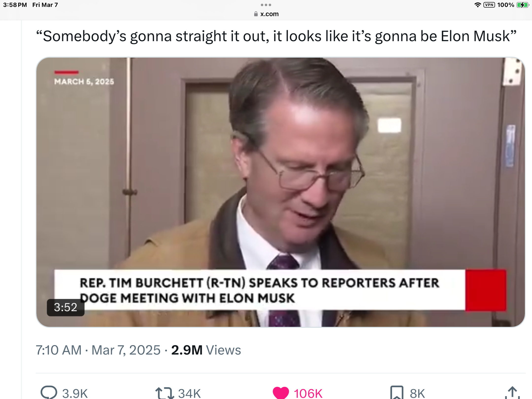Image resolution: width=532 pixels, height=399 pixels.
Task: Open the 7:10 AM · Mar 7, 2025 timestamp
Action: tap(98, 350)
